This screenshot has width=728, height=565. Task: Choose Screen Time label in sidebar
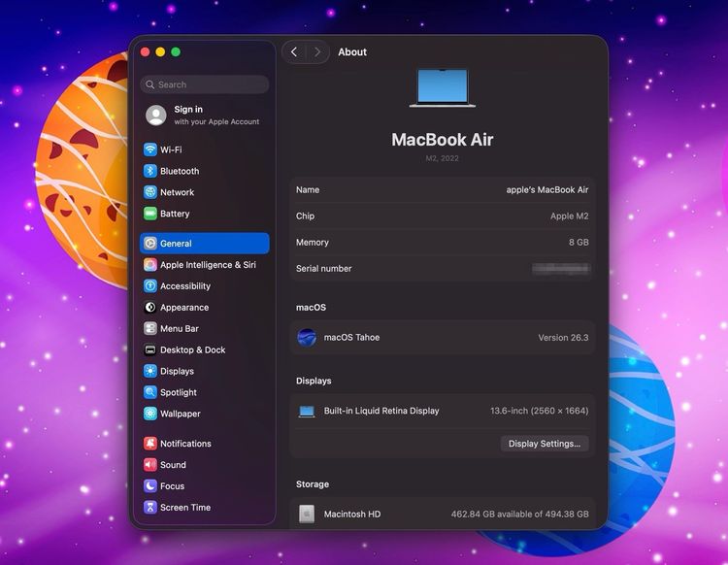click(185, 508)
